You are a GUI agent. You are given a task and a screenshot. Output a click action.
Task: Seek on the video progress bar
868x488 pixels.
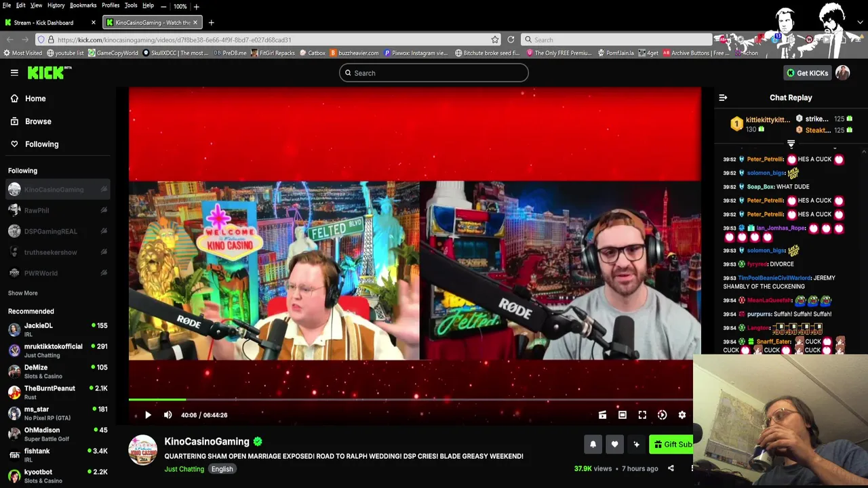click(411, 400)
